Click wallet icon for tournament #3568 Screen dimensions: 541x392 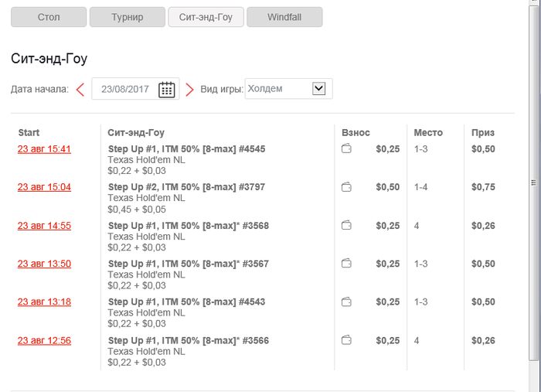coord(347,226)
